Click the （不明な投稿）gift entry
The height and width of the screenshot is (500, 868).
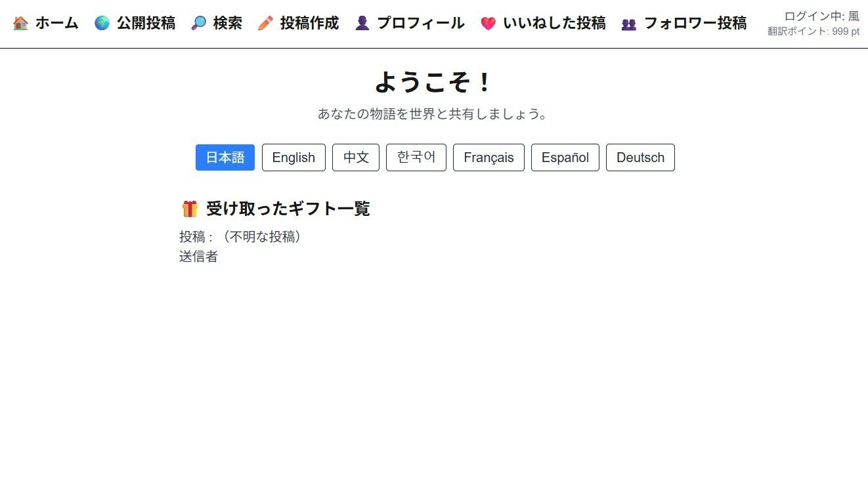point(262,236)
